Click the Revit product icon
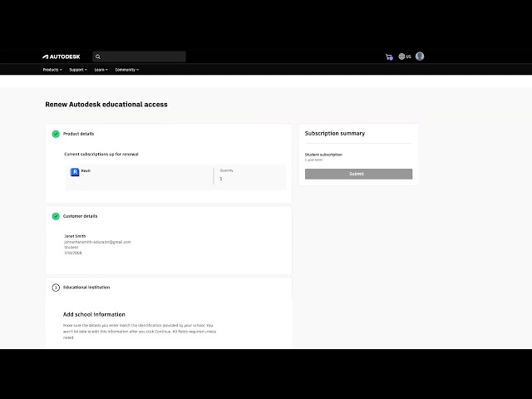Viewport: 532px width, 399px height. (x=75, y=172)
